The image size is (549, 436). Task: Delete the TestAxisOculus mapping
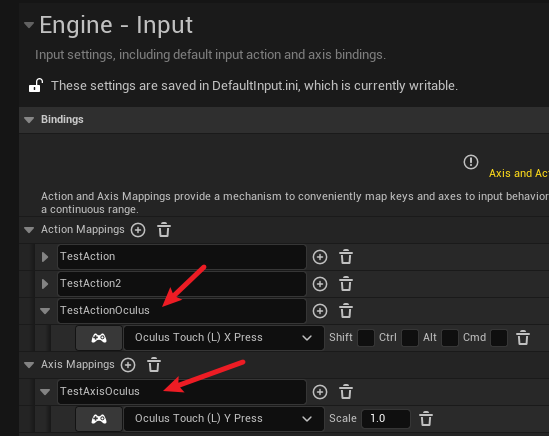click(x=346, y=392)
